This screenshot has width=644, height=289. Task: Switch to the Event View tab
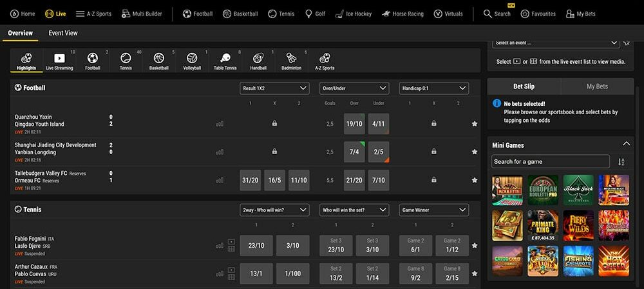click(63, 33)
